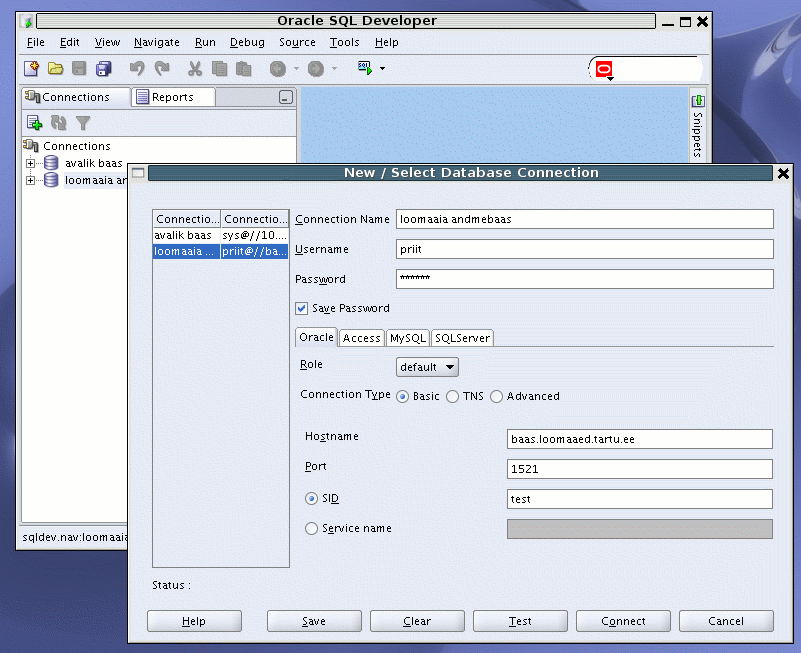Click the Help button in the dialog
Viewport: 801px width, 653px height.
pos(194,621)
